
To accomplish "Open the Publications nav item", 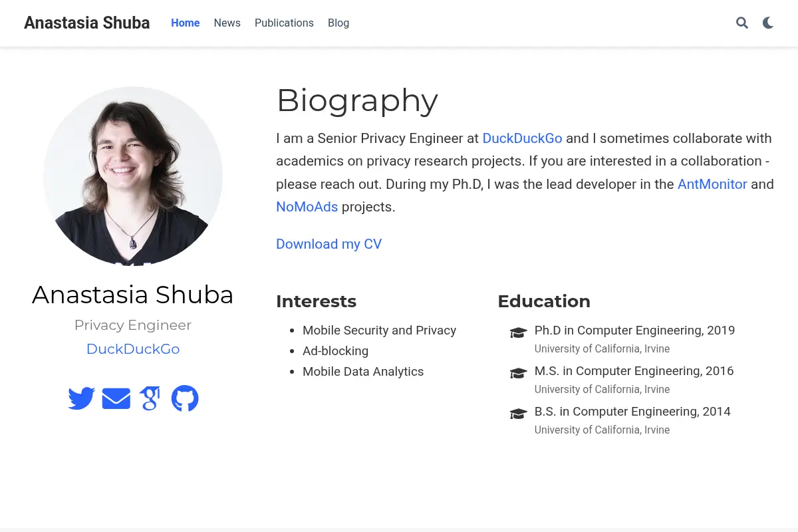I will coord(284,23).
